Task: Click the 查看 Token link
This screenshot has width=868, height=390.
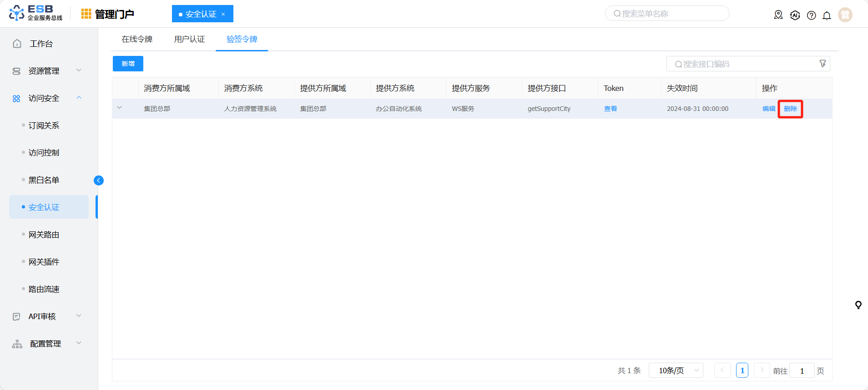Action: [x=610, y=109]
